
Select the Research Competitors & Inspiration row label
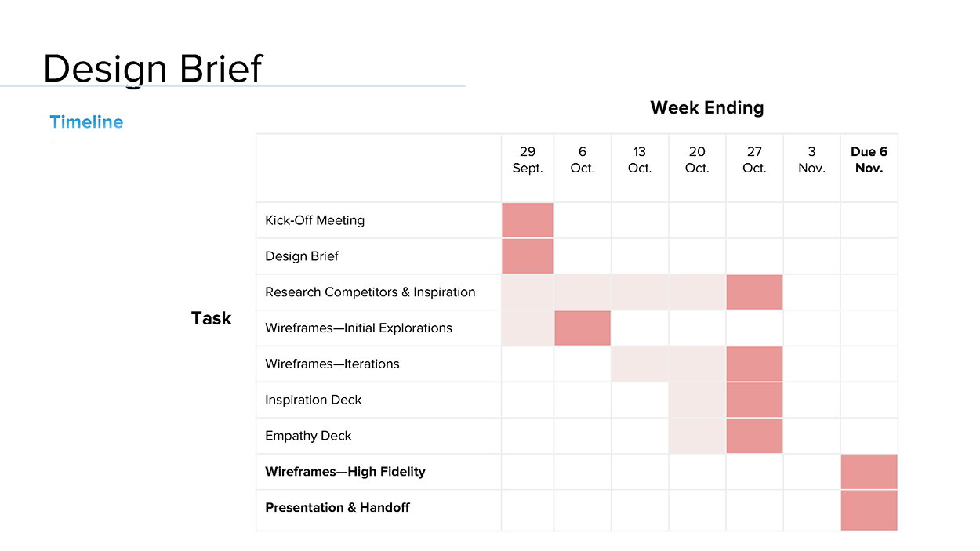pos(370,292)
